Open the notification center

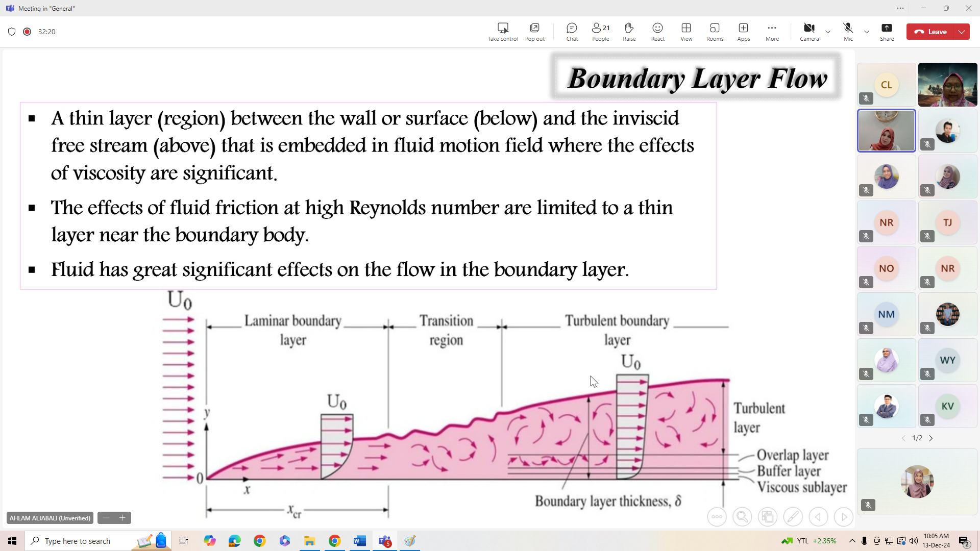pos(964,541)
